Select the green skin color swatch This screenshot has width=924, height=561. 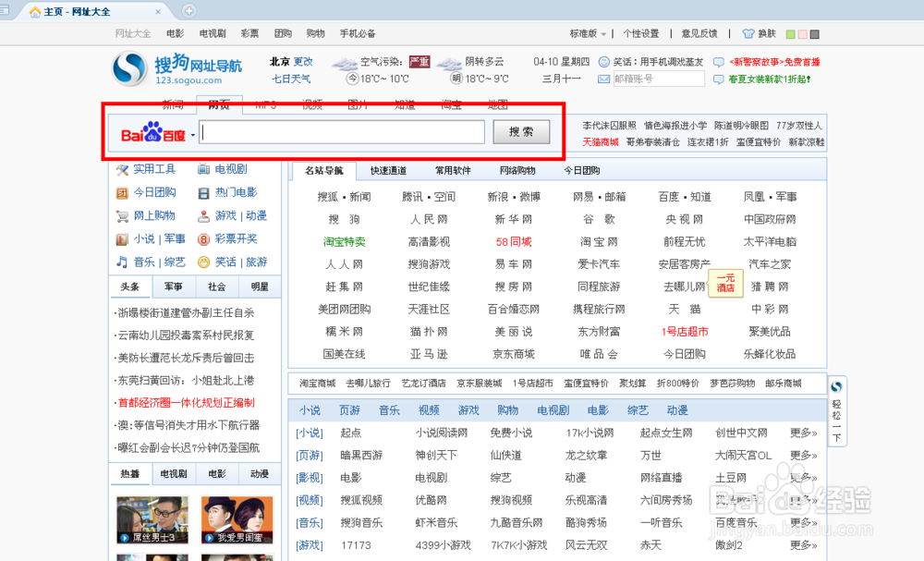coord(791,34)
